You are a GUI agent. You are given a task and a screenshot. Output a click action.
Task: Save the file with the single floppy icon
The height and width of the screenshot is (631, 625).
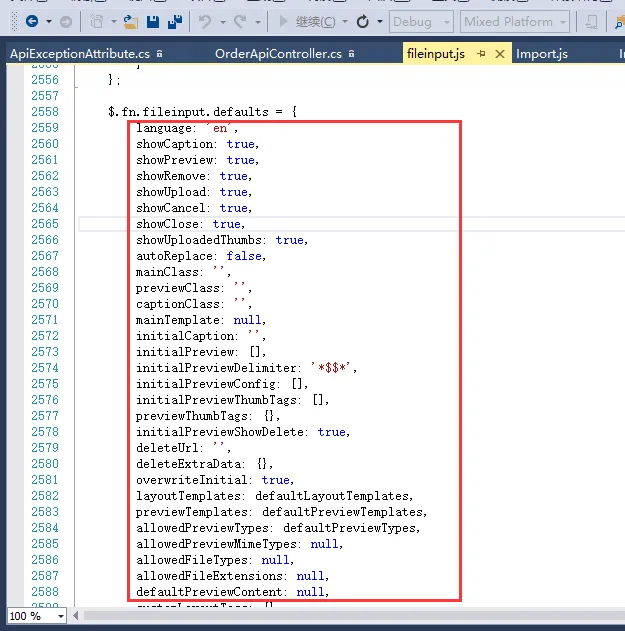[153, 21]
